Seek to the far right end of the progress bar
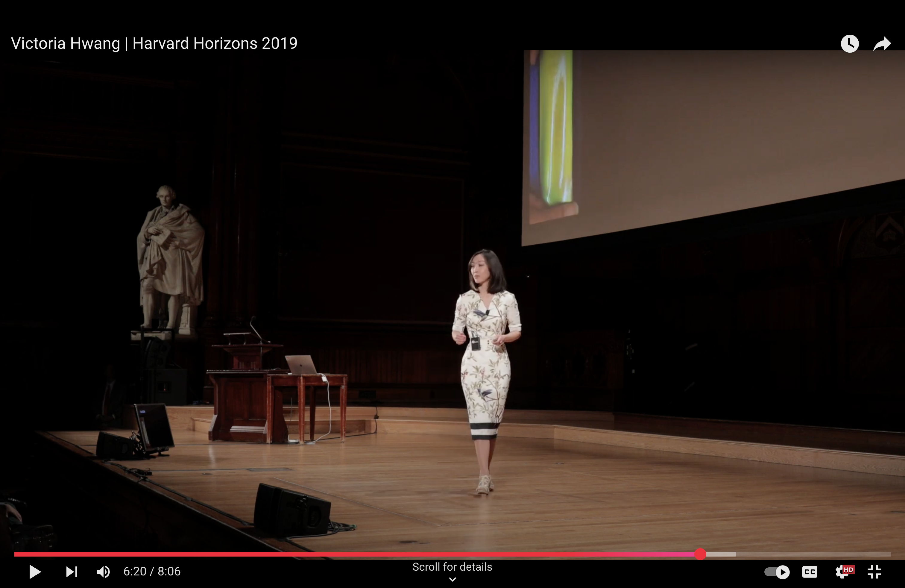Screen dimensions: 905x588 pos(889,554)
